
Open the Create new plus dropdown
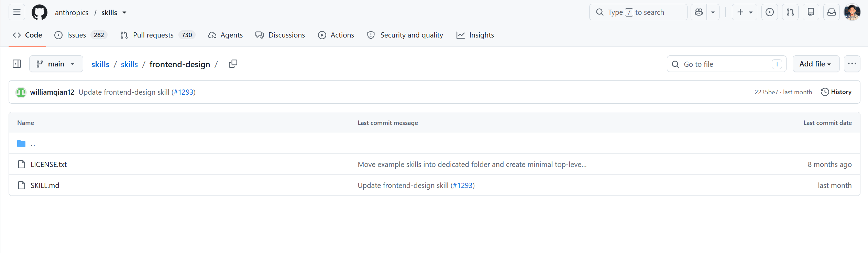pos(745,12)
